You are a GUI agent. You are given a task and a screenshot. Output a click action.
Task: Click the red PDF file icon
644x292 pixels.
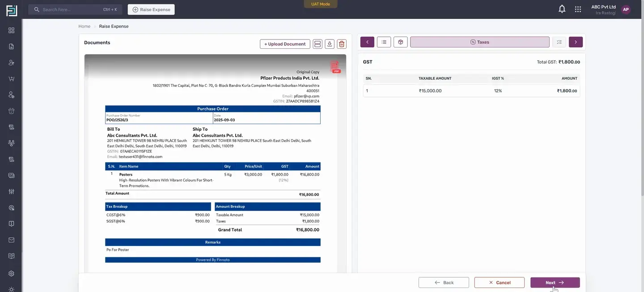point(335,67)
